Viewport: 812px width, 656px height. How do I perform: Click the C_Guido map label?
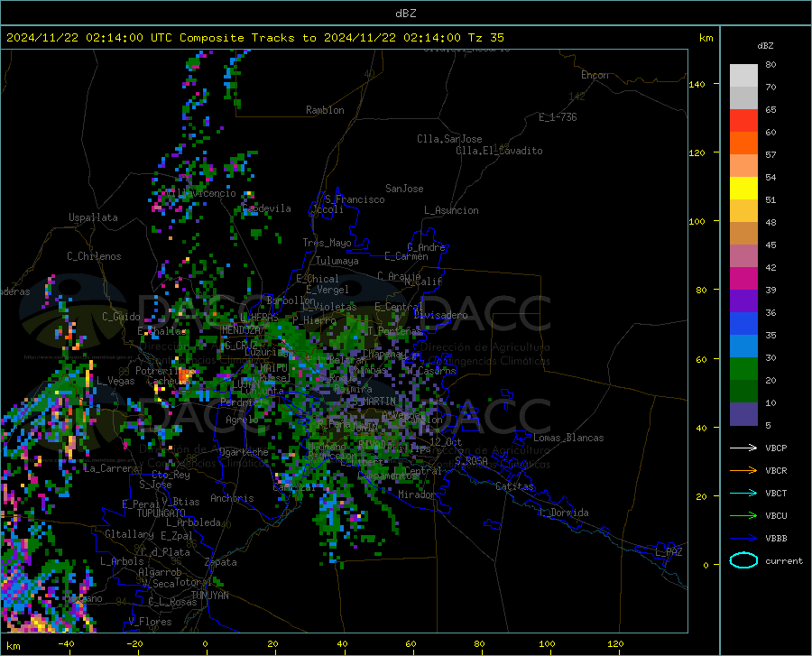(121, 317)
